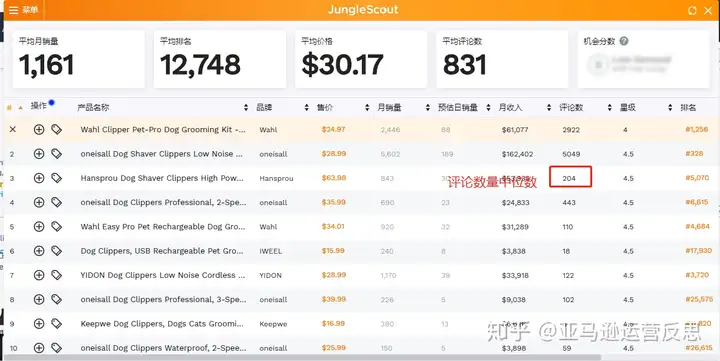The image size is (720, 361).
Task: Add oneisall Dog Clippers Professional, 3-Spe product
Action: (x=39, y=299)
